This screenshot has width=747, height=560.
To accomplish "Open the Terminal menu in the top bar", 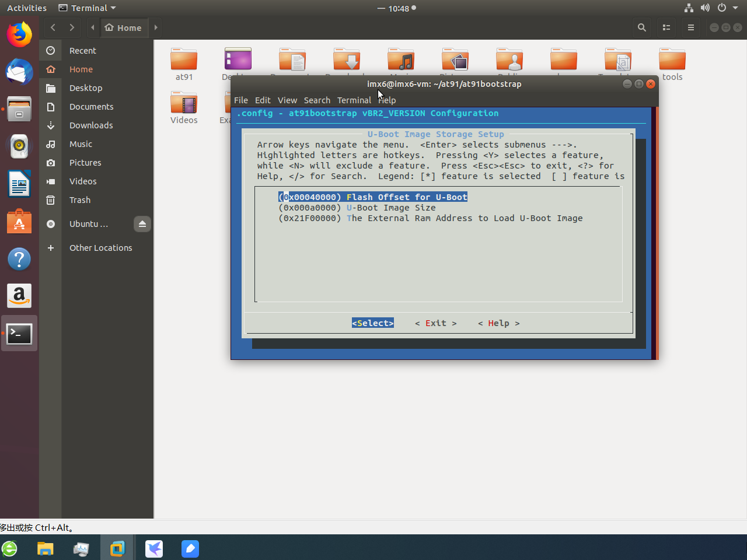I will 86,8.
